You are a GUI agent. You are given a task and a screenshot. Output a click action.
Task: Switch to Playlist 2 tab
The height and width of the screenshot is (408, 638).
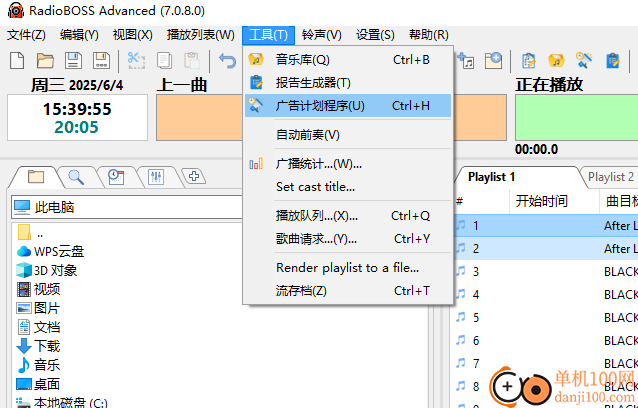pyautogui.click(x=611, y=177)
